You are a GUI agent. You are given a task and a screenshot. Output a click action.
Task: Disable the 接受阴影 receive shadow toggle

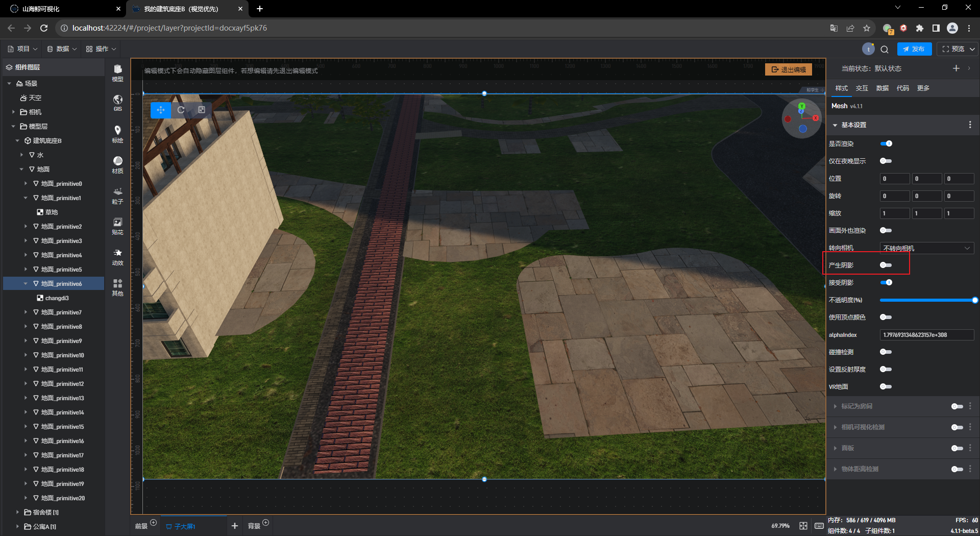[886, 282]
